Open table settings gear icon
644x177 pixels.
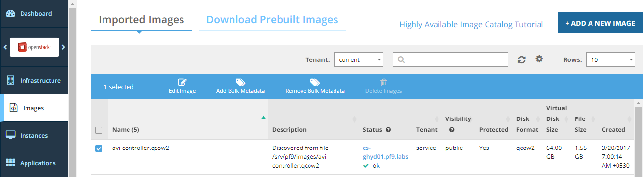click(539, 59)
